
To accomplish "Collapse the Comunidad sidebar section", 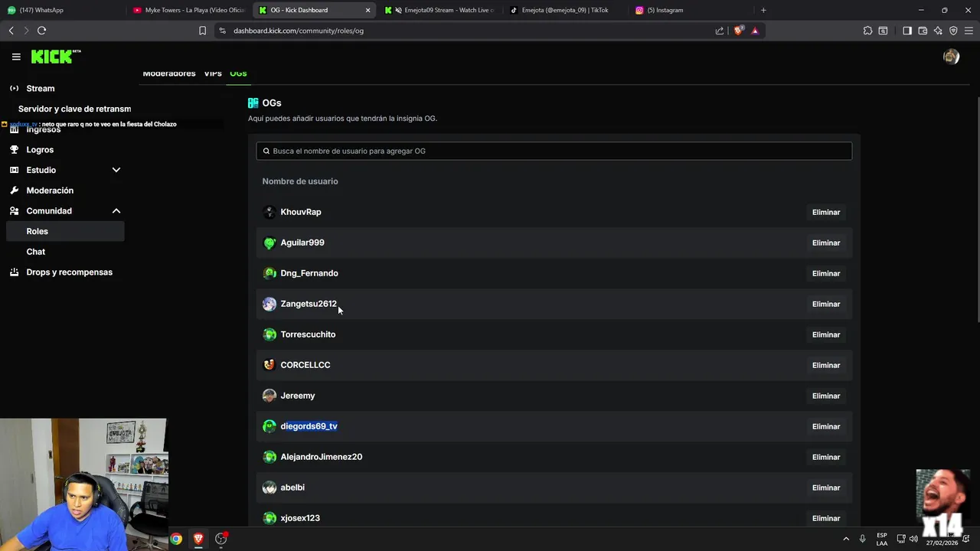I will (x=116, y=211).
